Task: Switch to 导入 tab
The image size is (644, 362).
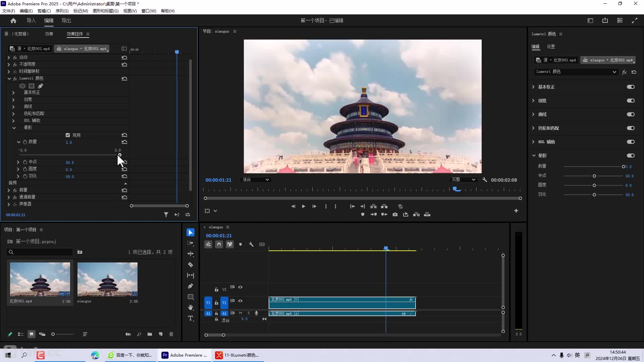Action: 31,20
